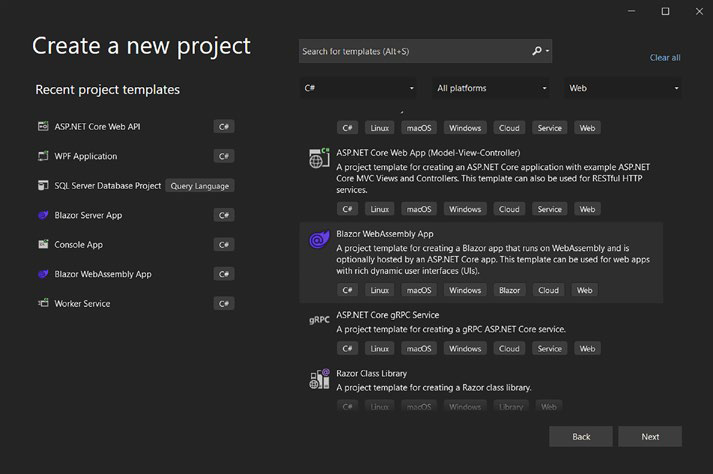This screenshot has width=713, height=474.
Task: Focus the Search for templates field
Action: coord(425,51)
